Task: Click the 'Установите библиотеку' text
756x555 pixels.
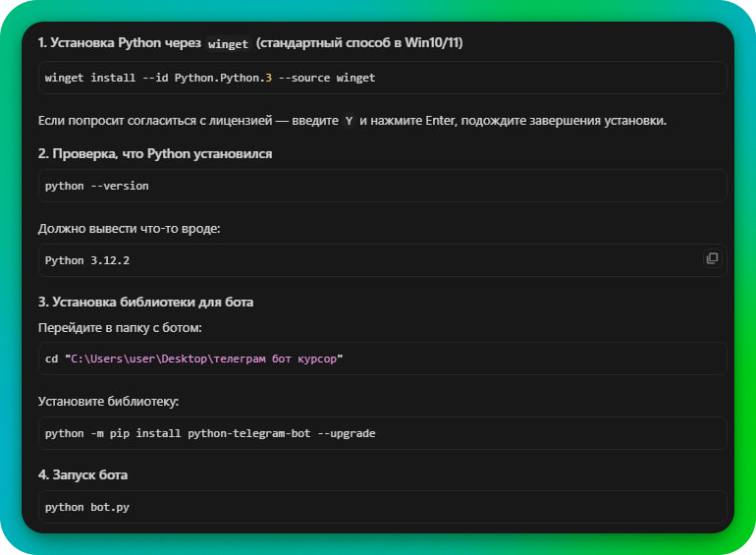Action: click(x=108, y=401)
